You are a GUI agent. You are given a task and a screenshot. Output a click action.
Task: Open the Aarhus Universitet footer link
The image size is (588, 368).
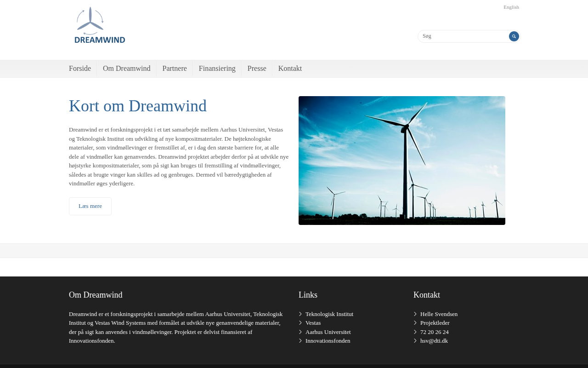click(x=328, y=332)
